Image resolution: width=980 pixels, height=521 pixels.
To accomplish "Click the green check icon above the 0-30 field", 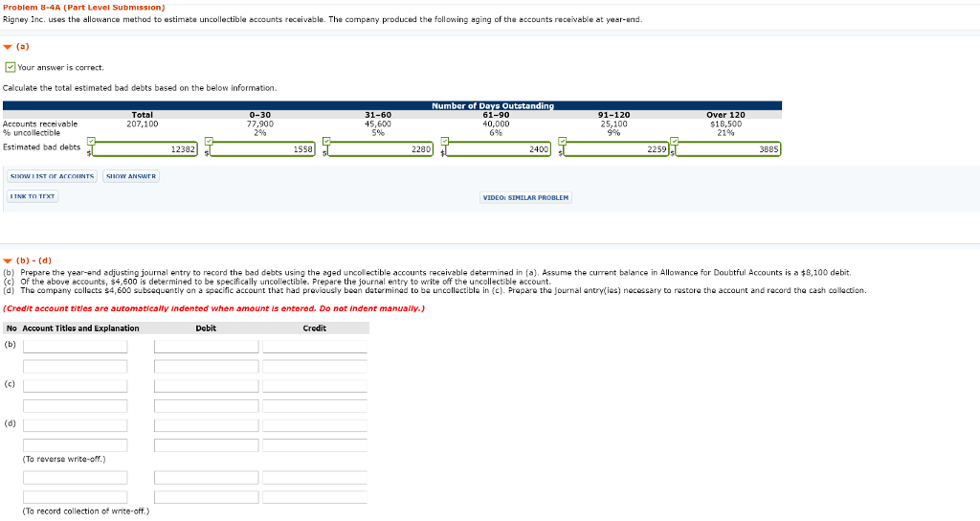I will (209, 141).
